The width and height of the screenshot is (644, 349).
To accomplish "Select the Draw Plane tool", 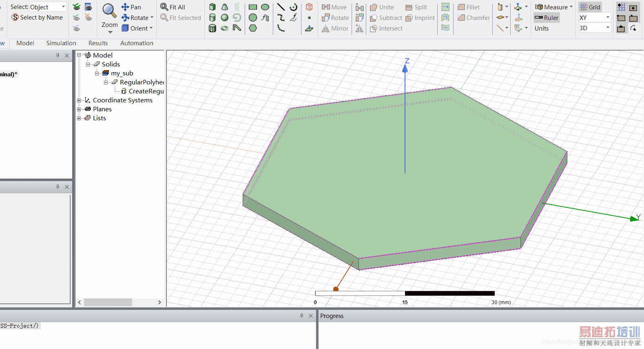I will 309,28.
